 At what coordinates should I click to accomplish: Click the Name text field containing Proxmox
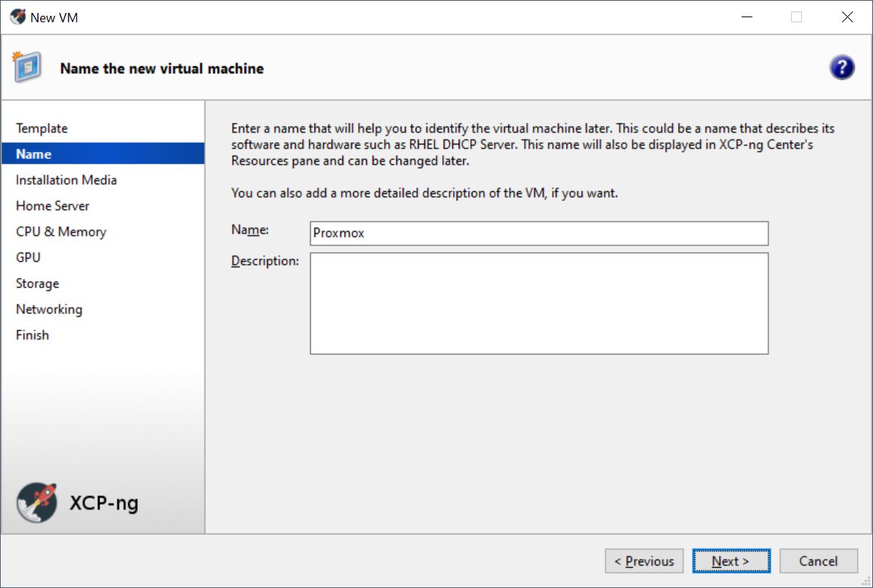538,233
